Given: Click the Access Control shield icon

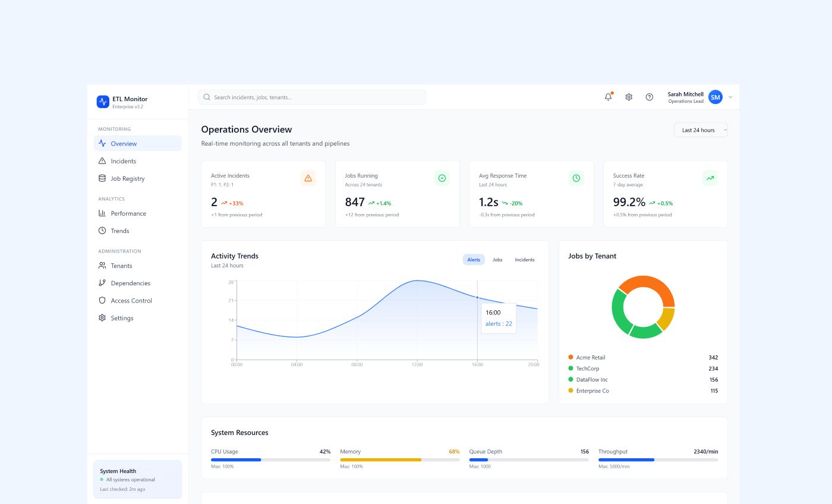Looking at the screenshot, I should (102, 300).
